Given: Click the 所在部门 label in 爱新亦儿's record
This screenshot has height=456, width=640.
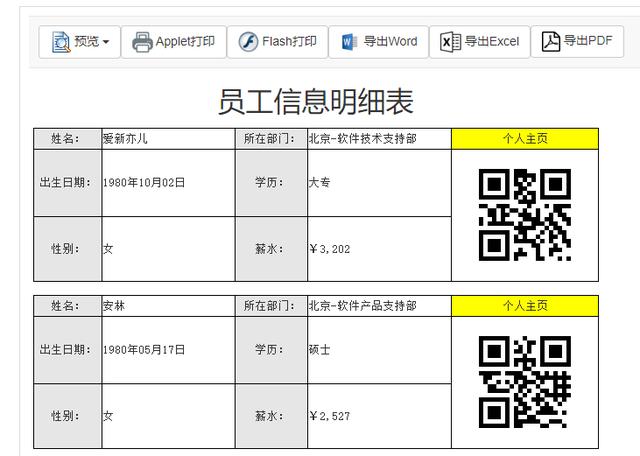Looking at the screenshot, I should (x=269, y=139).
